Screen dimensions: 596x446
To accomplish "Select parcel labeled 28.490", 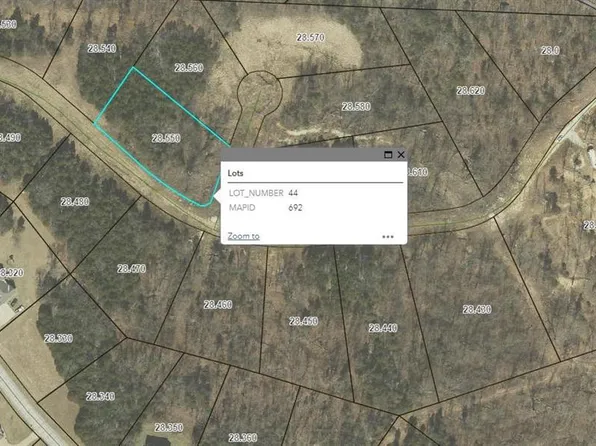I will [x=10, y=137].
